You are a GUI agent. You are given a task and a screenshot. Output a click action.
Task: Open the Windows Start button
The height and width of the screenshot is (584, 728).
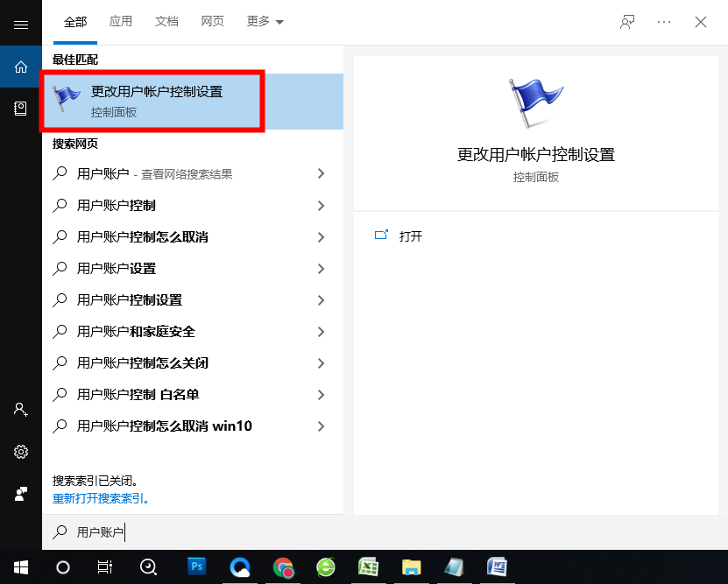[21, 566]
